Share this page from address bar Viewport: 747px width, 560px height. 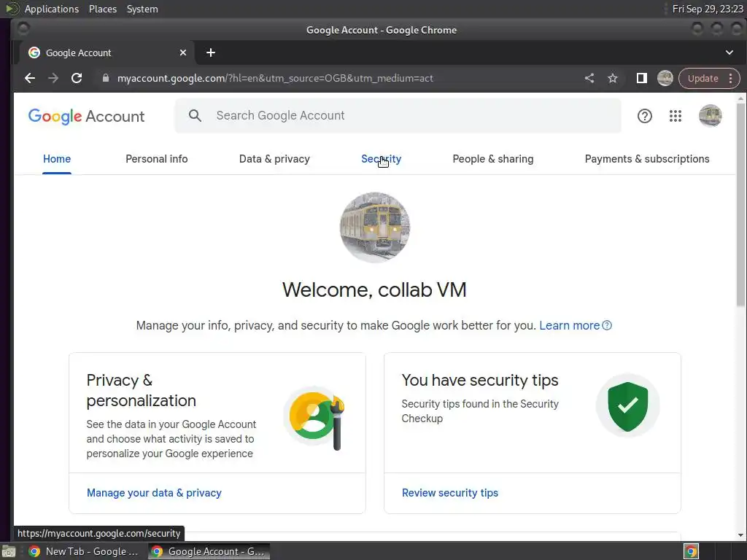[589, 78]
